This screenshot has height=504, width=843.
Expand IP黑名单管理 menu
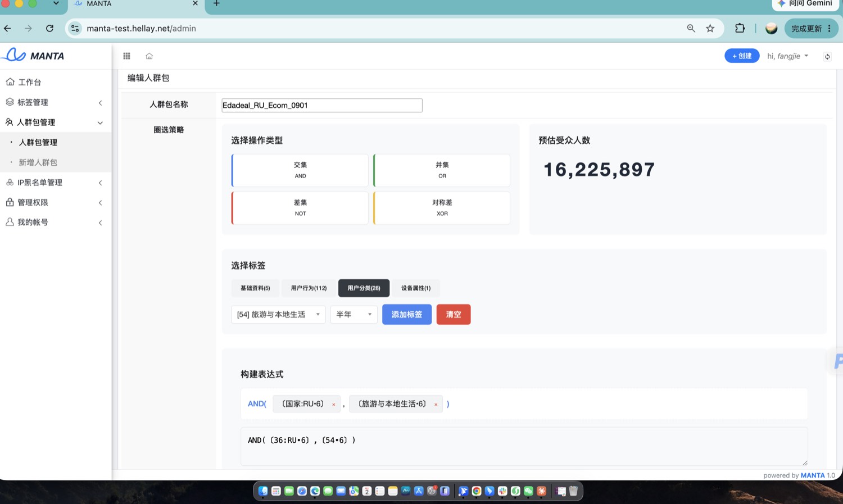[56, 182]
